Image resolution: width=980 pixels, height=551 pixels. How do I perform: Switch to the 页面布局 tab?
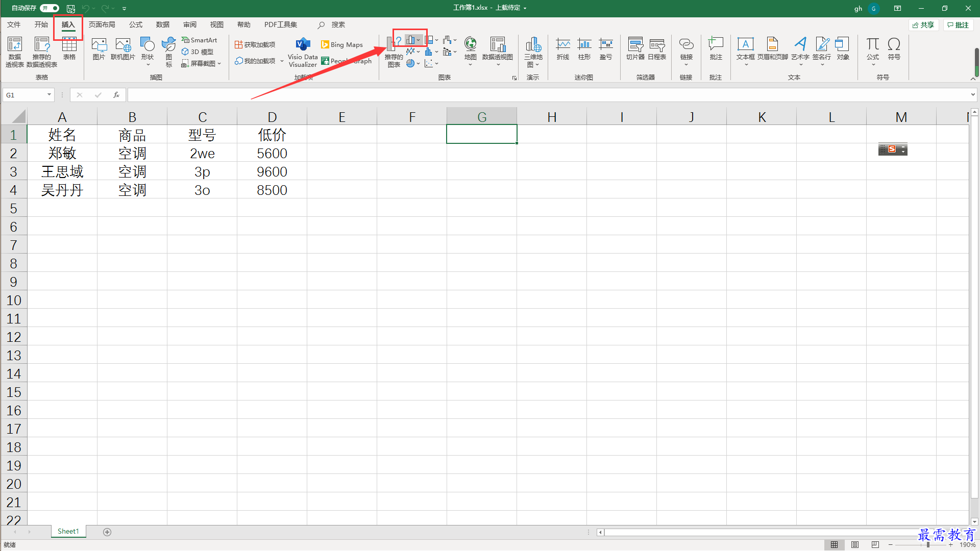point(102,24)
